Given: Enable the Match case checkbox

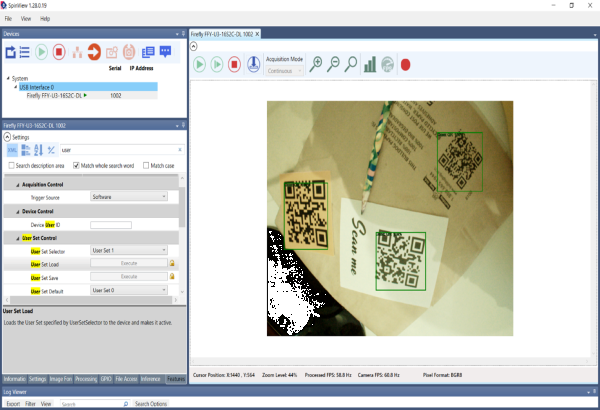Looking at the screenshot, I should coord(146,165).
